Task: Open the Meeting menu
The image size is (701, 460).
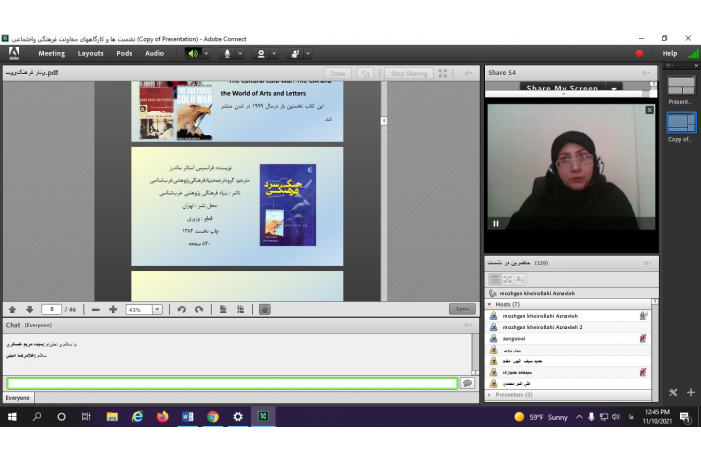Action: tap(51, 53)
